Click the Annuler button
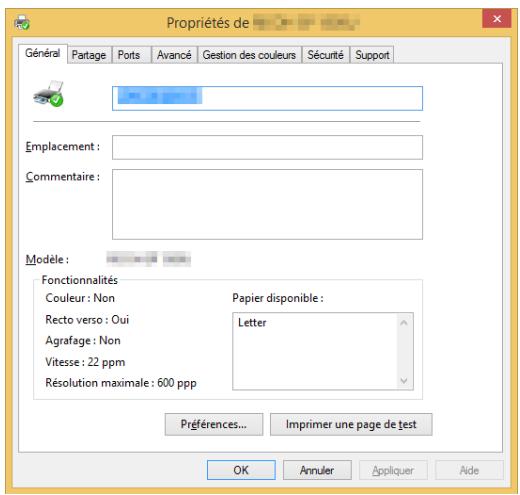The image size is (520, 495). [317, 470]
